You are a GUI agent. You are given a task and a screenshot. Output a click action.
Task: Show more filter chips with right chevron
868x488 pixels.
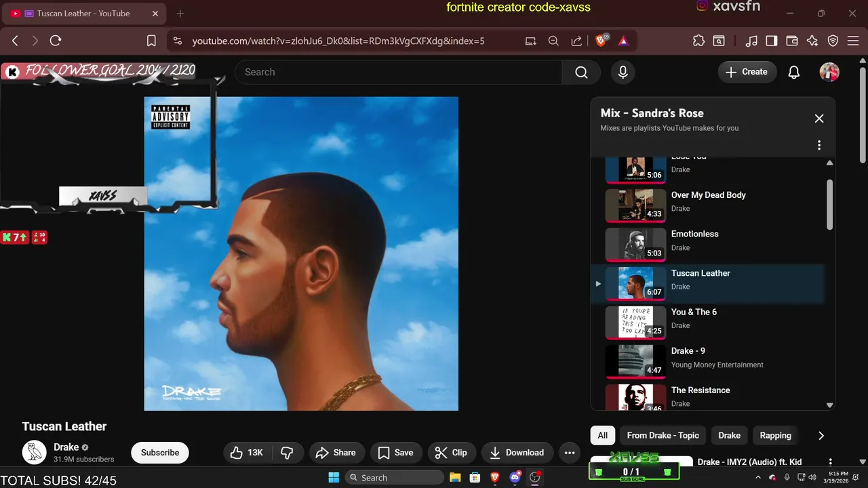click(821, 435)
